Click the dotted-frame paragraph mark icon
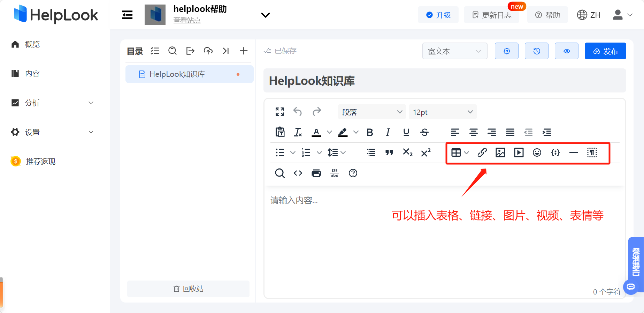Viewport: 644px width, 313px height. [592, 152]
